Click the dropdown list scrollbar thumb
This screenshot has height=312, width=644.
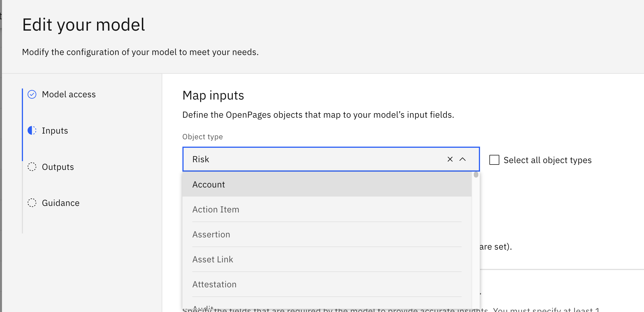coord(476,175)
